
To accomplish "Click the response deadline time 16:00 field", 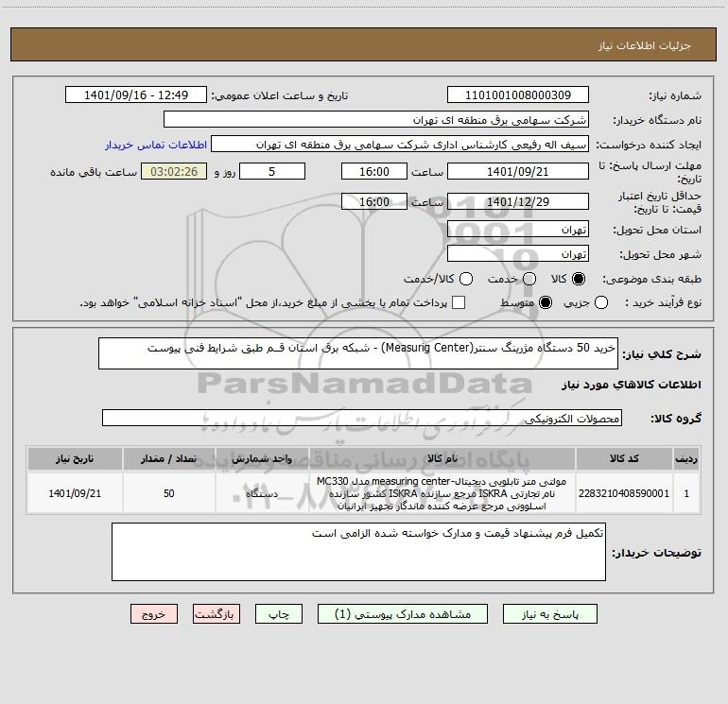I will 374,171.
